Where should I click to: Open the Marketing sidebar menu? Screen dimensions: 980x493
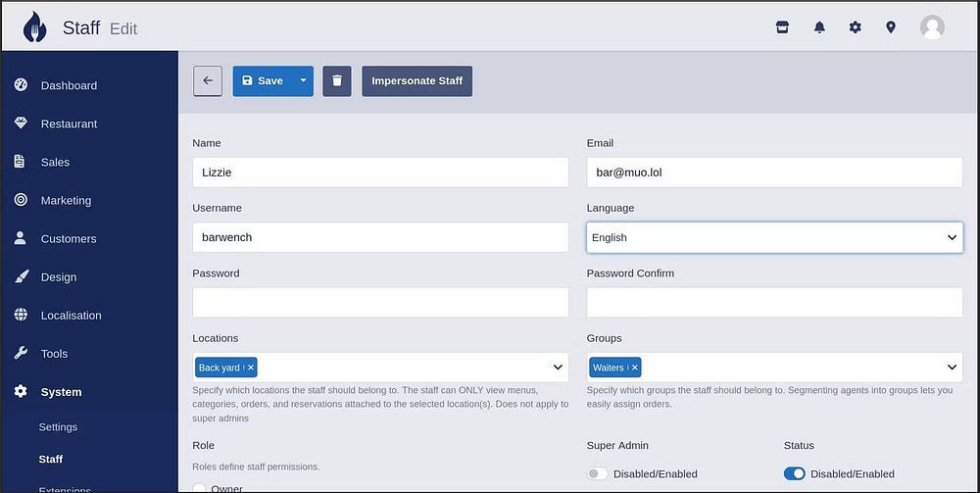(x=66, y=200)
